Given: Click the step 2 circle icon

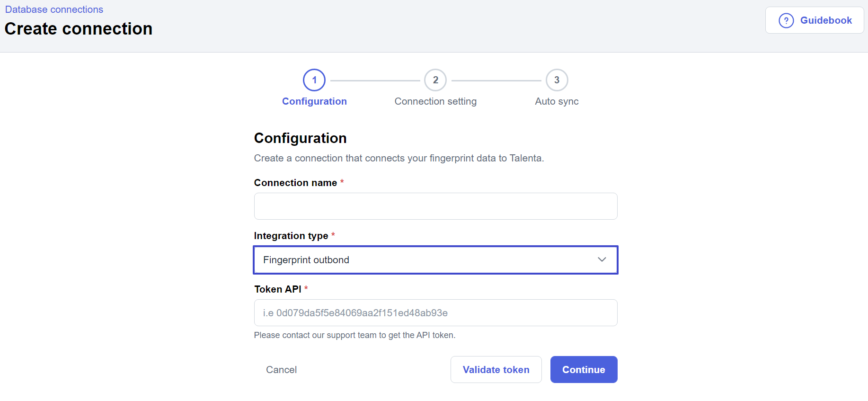Looking at the screenshot, I should [435, 80].
